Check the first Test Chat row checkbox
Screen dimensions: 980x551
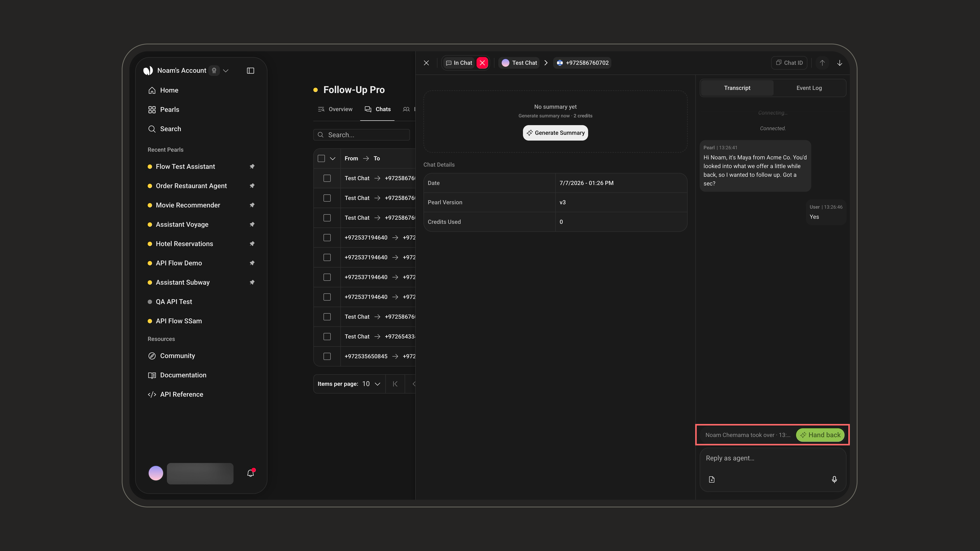tap(327, 178)
